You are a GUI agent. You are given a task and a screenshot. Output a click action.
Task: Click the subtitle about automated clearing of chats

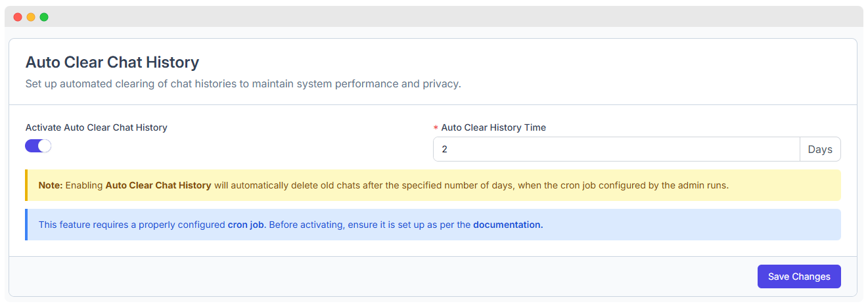pyautogui.click(x=243, y=84)
